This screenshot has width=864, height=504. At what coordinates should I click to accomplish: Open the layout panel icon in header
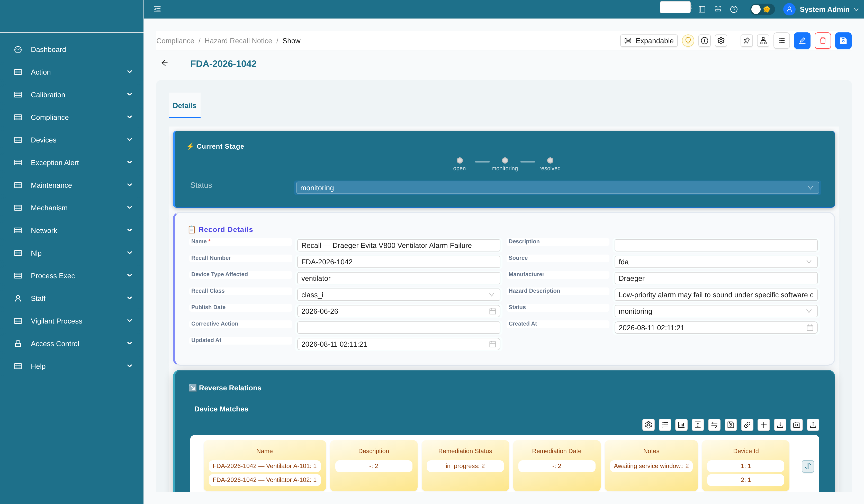(702, 9)
